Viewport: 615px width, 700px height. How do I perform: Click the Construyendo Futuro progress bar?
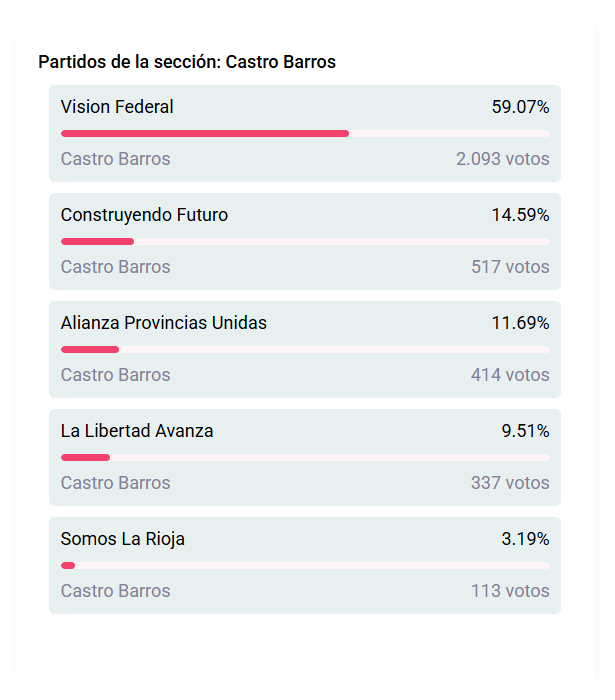(x=305, y=241)
